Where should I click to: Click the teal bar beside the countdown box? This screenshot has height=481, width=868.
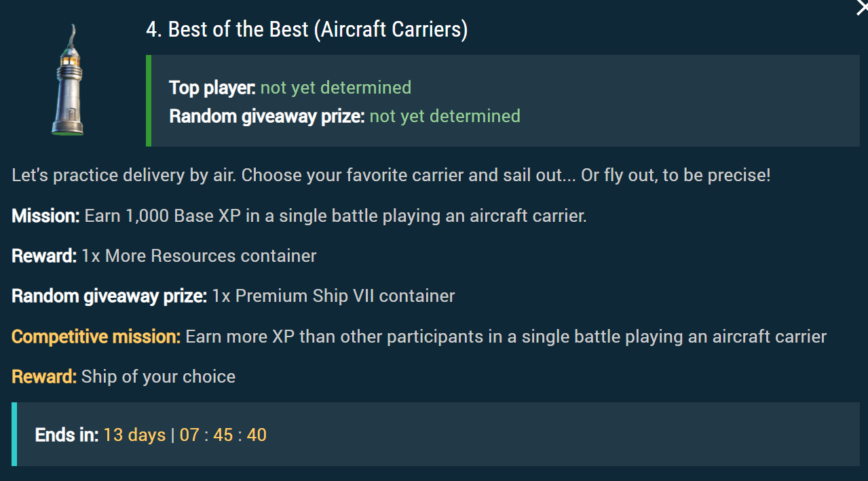(14, 434)
